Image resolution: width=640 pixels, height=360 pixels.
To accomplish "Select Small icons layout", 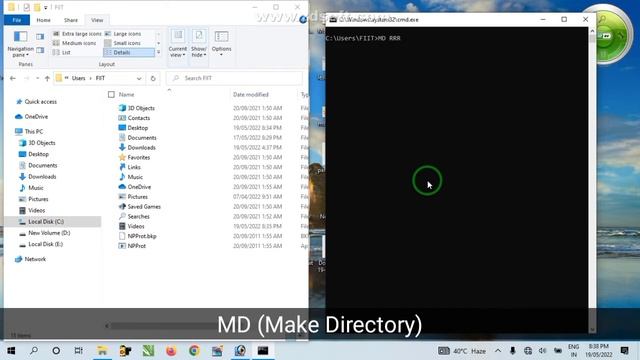I will click(x=122, y=43).
